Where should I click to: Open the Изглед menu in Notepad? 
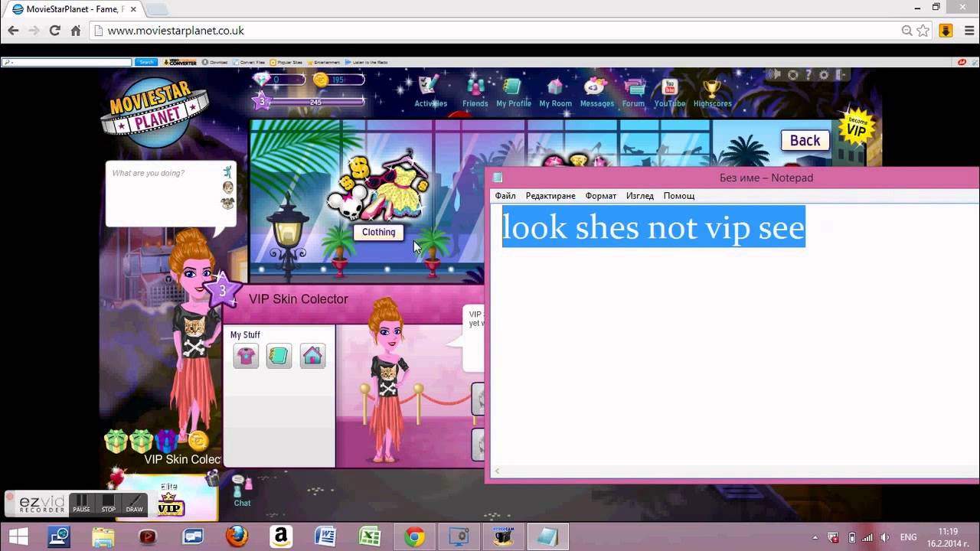[x=640, y=196]
